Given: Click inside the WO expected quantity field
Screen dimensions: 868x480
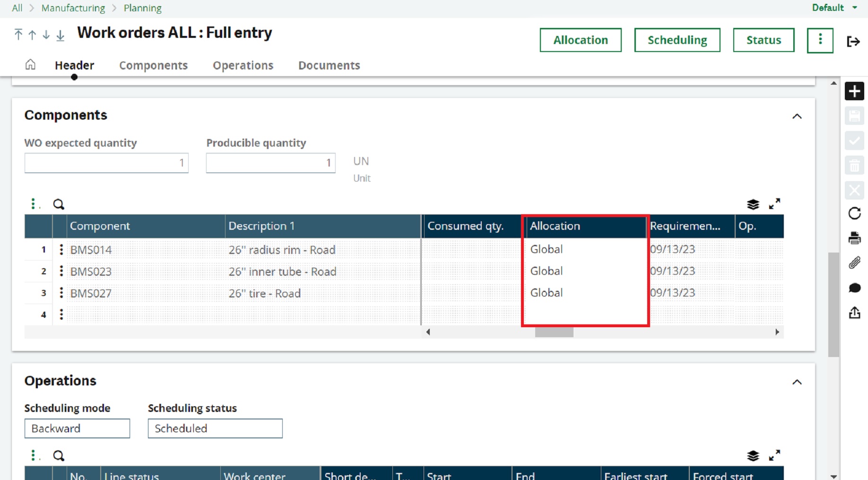Looking at the screenshot, I should coord(106,163).
